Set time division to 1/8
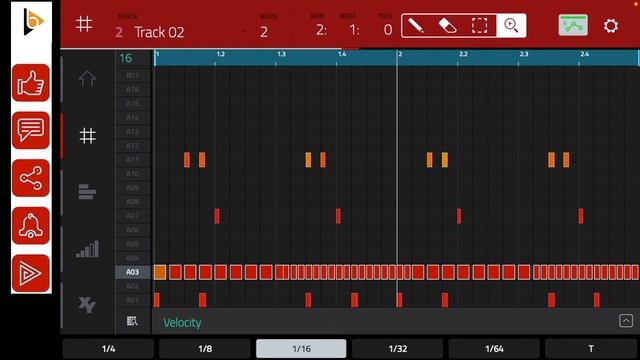Image resolution: width=640 pixels, height=360 pixels. 205,349
